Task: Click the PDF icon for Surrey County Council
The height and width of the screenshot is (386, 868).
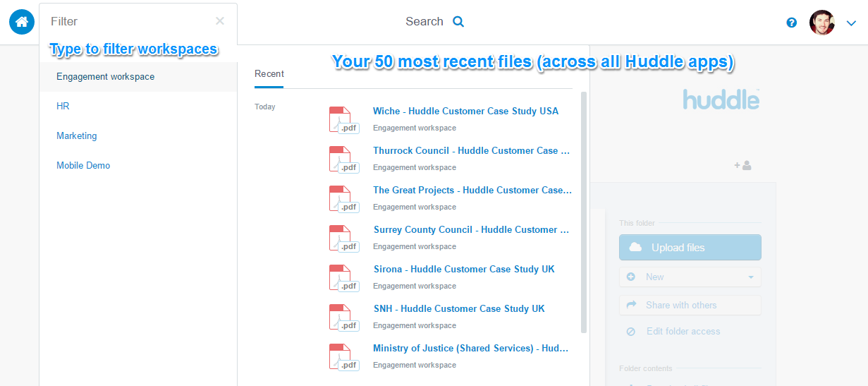Action: coord(343,238)
